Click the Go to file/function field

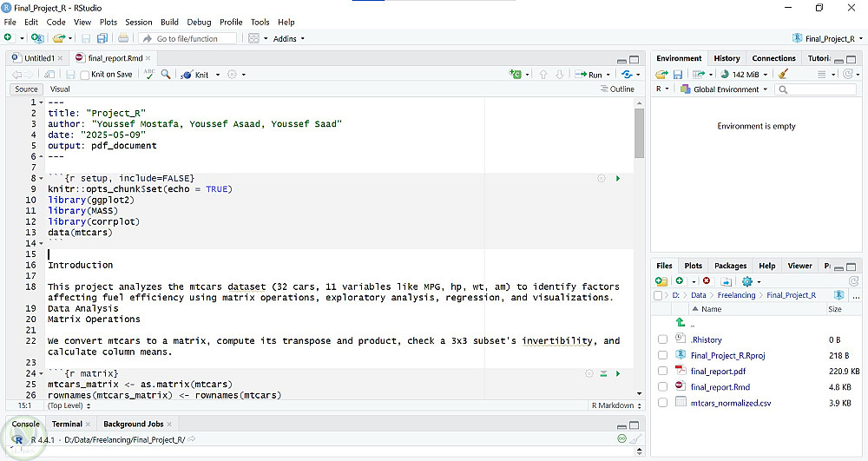(188, 39)
